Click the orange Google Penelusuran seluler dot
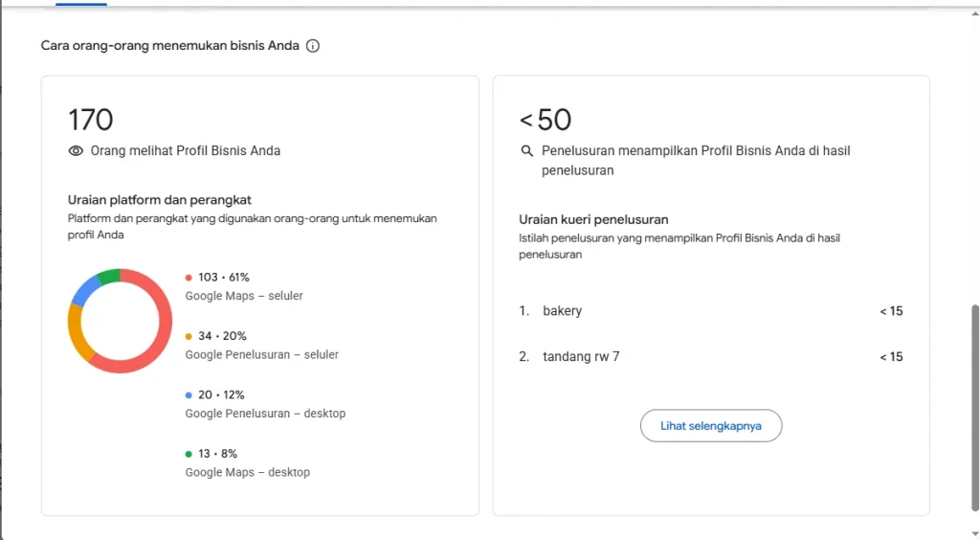The image size is (980, 540). (189, 336)
